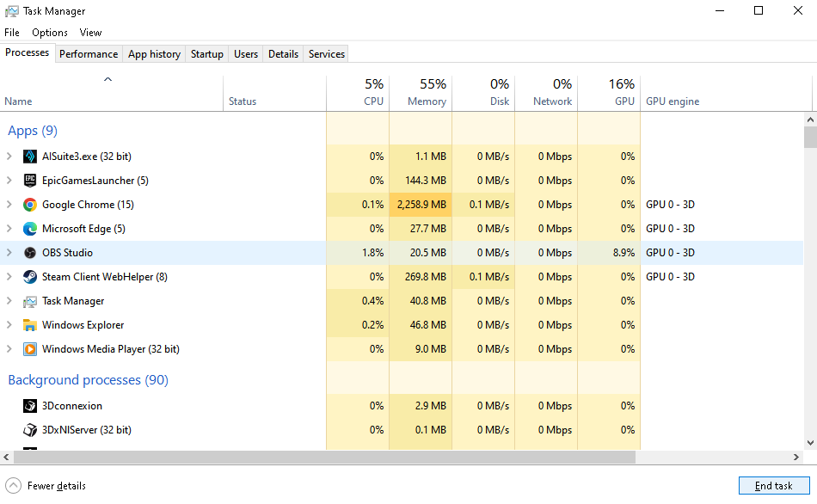Click the Steam Client WebHelper icon
The width and height of the screenshot is (817, 504).
[x=30, y=277]
